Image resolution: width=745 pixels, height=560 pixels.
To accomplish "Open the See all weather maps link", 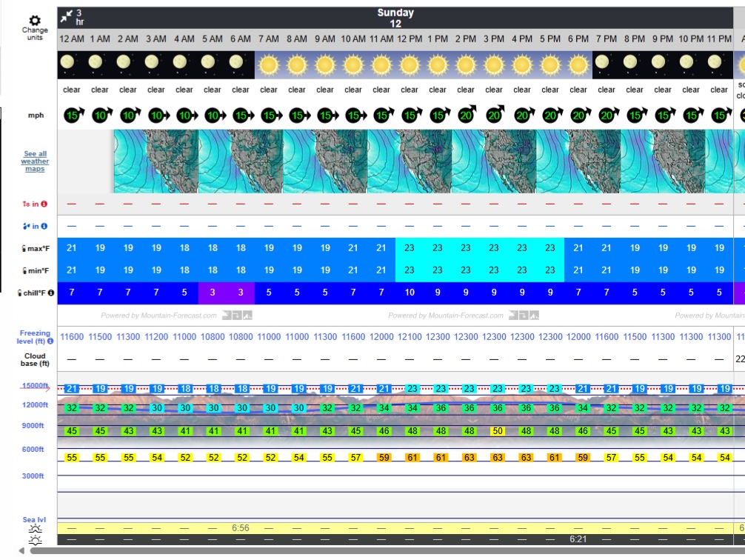I will point(35,161).
